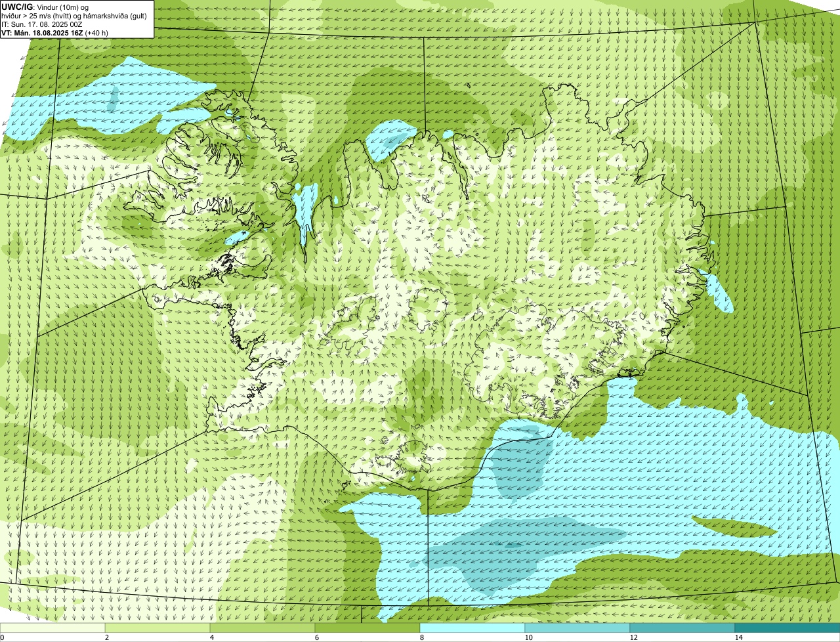This screenshot has height=642, width=840.
Task: Click the teal 12–14 m/s legend swatch
Action: pyautogui.click(x=682, y=628)
